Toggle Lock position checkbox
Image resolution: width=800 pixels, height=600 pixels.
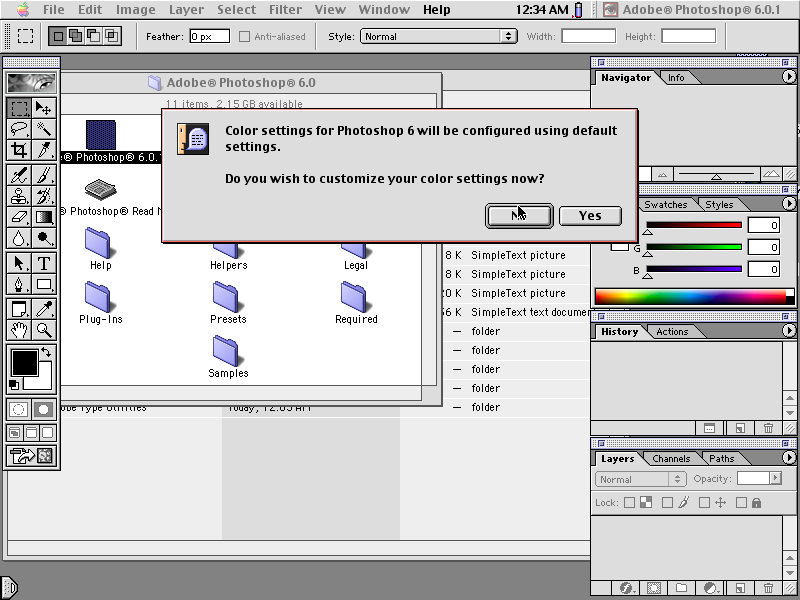coord(704,503)
